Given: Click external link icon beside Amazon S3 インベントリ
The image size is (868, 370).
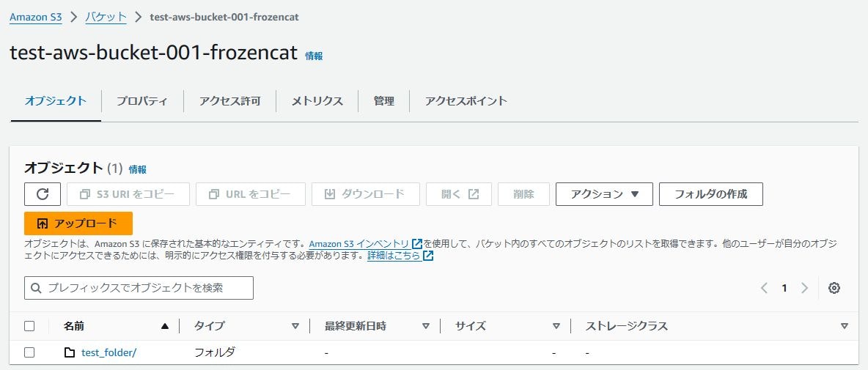Looking at the screenshot, I should pos(417,243).
